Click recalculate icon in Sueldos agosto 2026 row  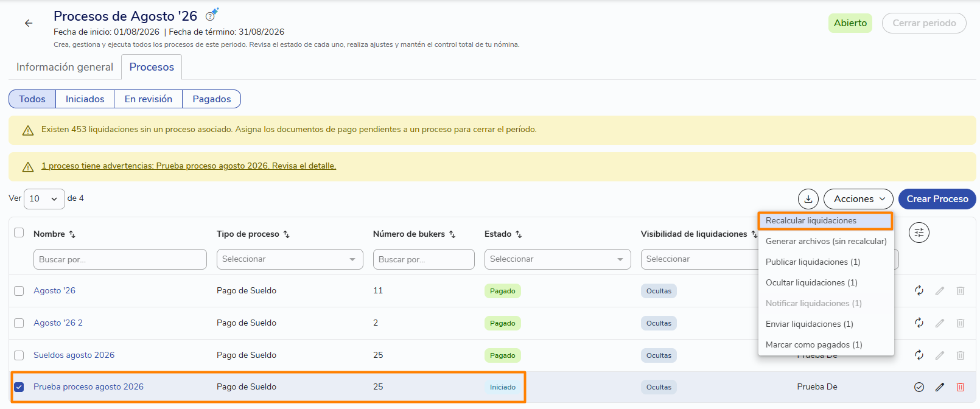tap(919, 355)
